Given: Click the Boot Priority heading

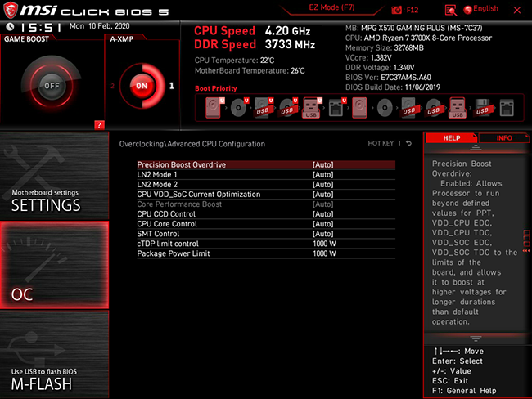Looking at the screenshot, I should [x=216, y=88].
